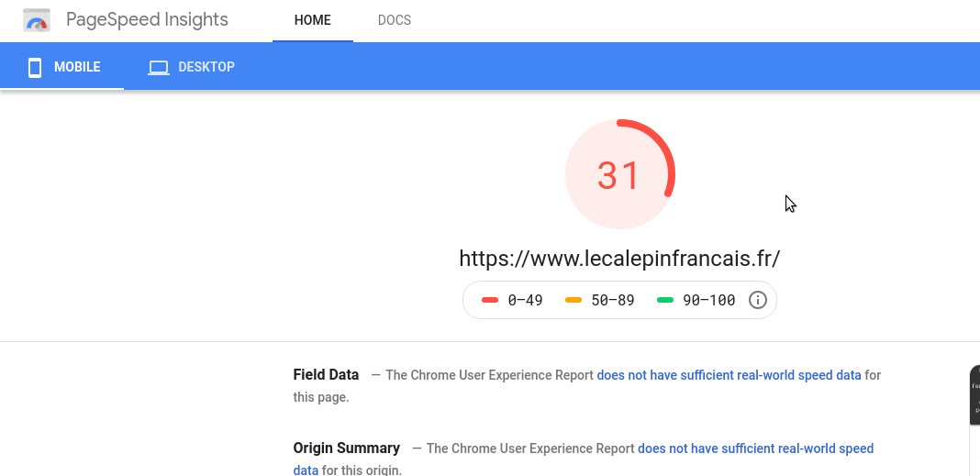Click the desktop laptop icon
Screen dimensions: 980x476
(x=158, y=67)
